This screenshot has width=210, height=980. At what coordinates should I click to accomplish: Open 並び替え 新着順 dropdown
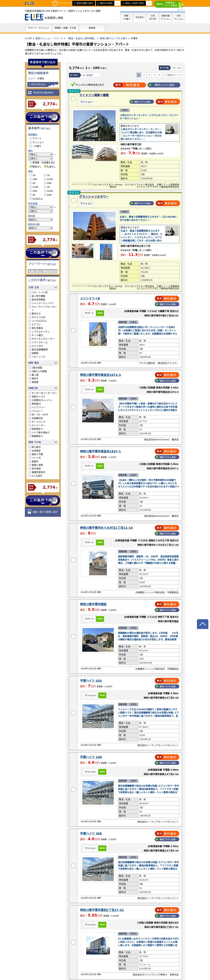[x=91, y=75]
